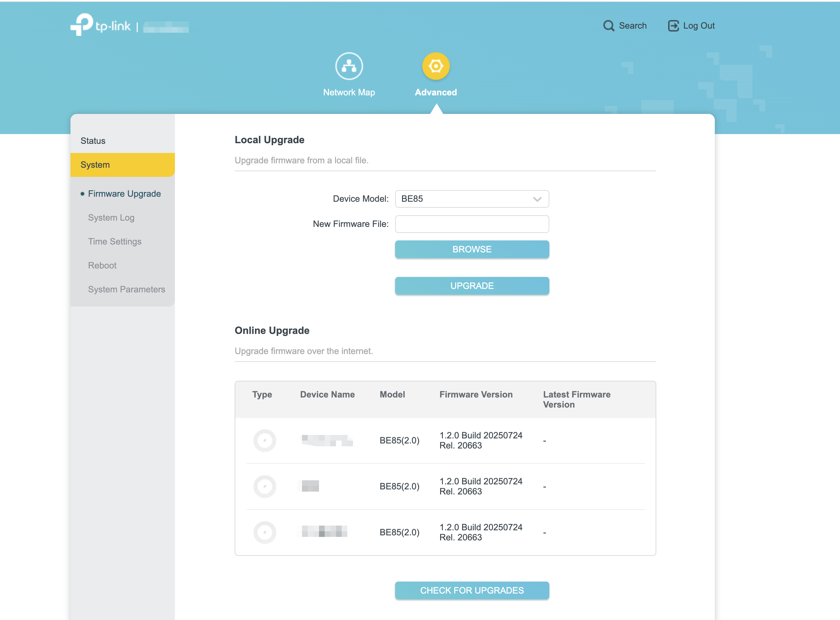
Task: Click the Search magnifier icon
Action: coord(608,25)
